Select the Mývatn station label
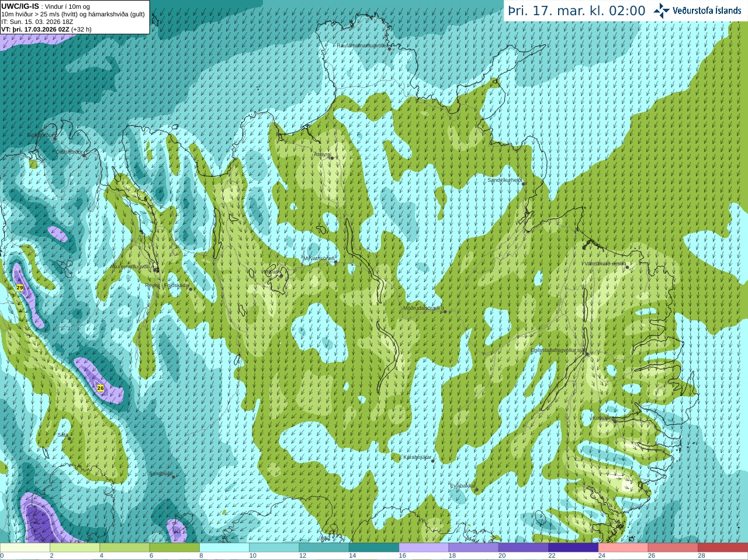Image resolution: width=748 pixels, height=560 pixels. click(x=271, y=272)
